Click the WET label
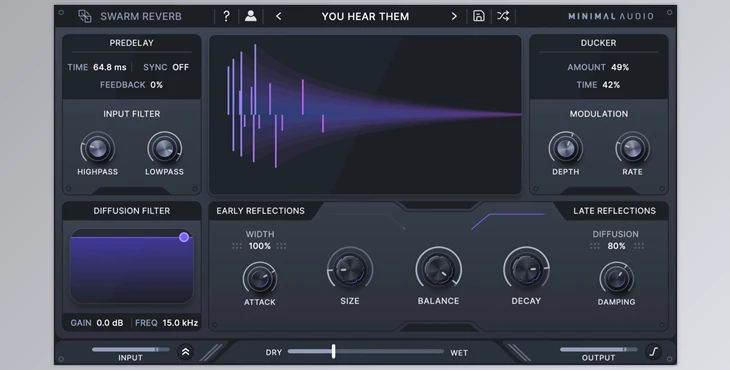This screenshot has width=730, height=370. (459, 353)
